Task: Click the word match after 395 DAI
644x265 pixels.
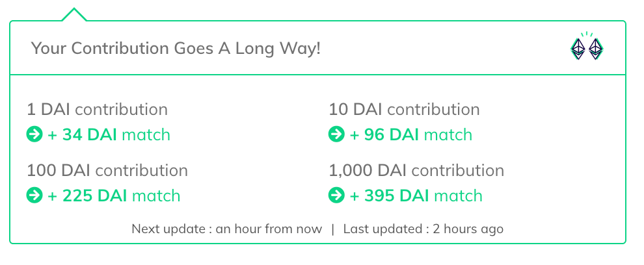Action: (x=459, y=196)
